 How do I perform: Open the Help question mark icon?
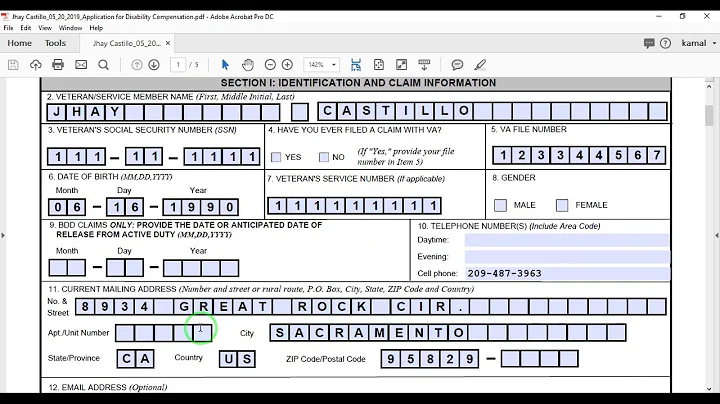(x=665, y=43)
